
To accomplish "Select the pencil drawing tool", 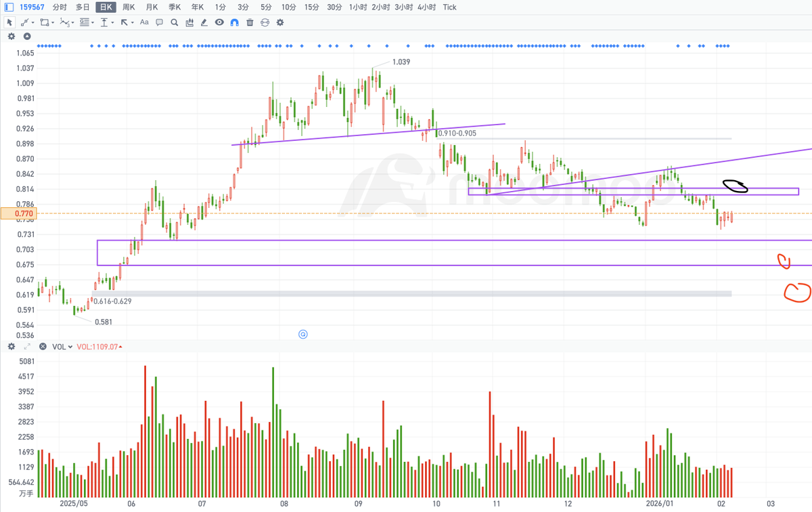I will 204,22.
